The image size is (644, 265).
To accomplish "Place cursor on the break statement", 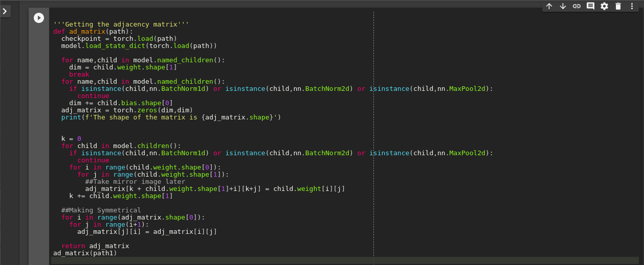I will (79, 75).
